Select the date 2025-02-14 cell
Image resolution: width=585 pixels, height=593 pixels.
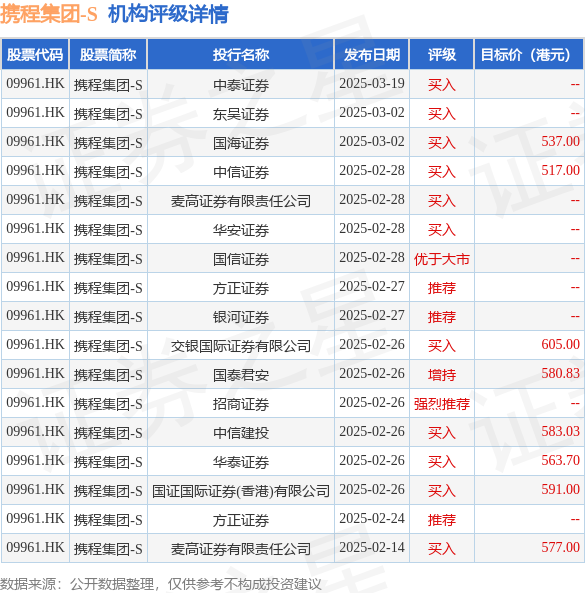pyautogui.click(x=372, y=548)
